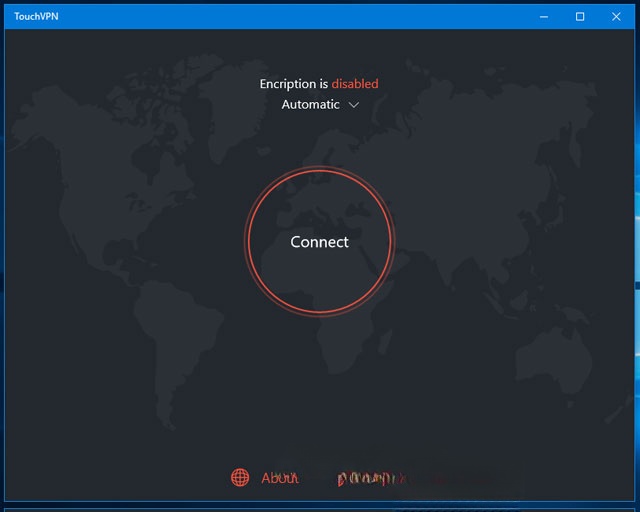
Task: Maximize the TouchVPN window
Action: pos(580,17)
